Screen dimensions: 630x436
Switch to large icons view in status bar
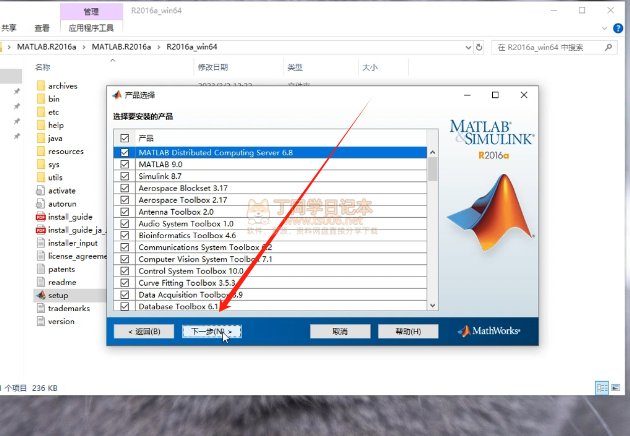coord(615,387)
